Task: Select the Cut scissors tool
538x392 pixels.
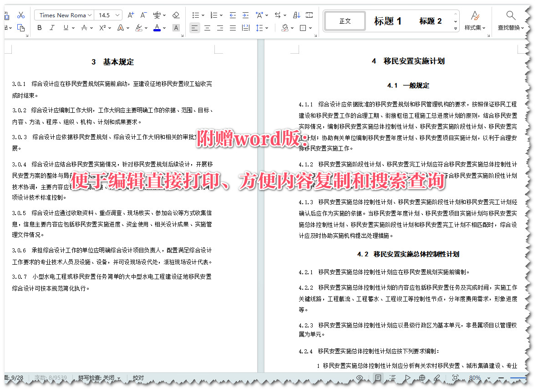Action: [21, 15]
